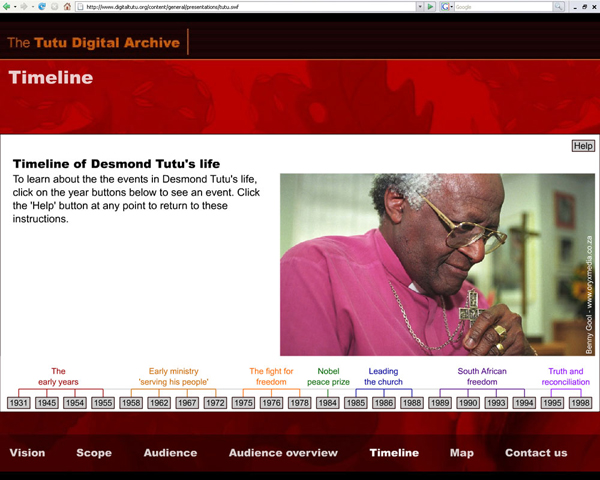600x480 pixels.
Task: Select the 1998 year marker
Action: click(x=580, y=403)
